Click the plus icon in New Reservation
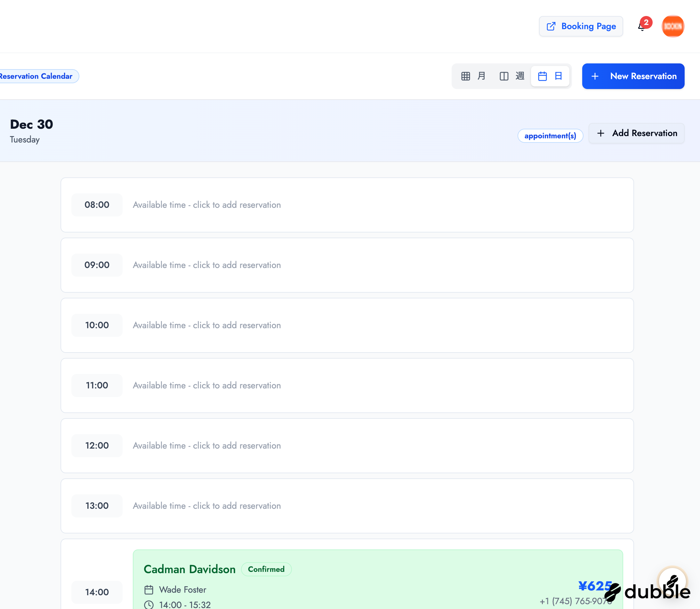The height and width of the screenshot is (609, 700). coord(595,76)
